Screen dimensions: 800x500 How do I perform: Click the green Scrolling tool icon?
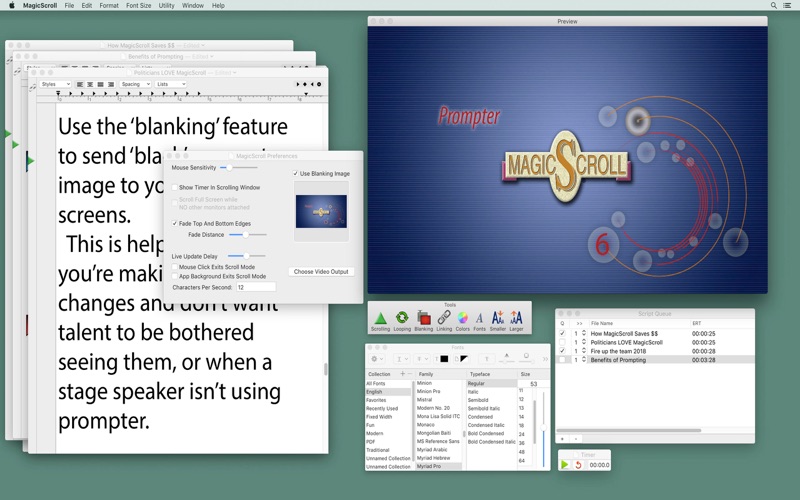tap(380, 318)
